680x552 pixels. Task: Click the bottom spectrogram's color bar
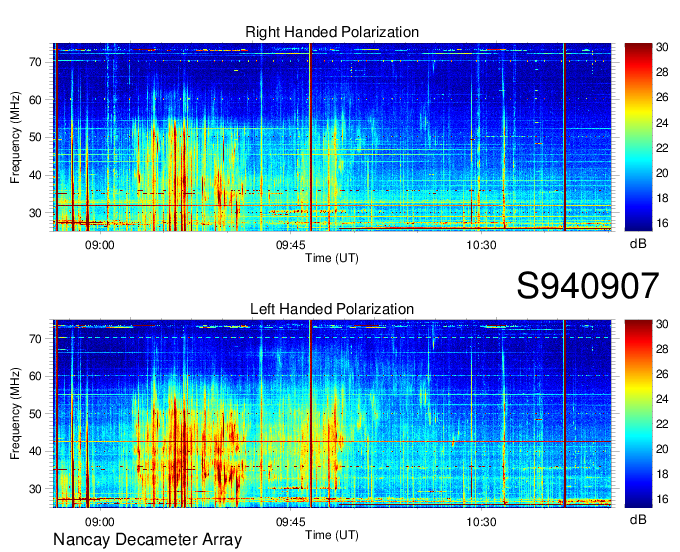pyautogui.click(x=638, y=414)
